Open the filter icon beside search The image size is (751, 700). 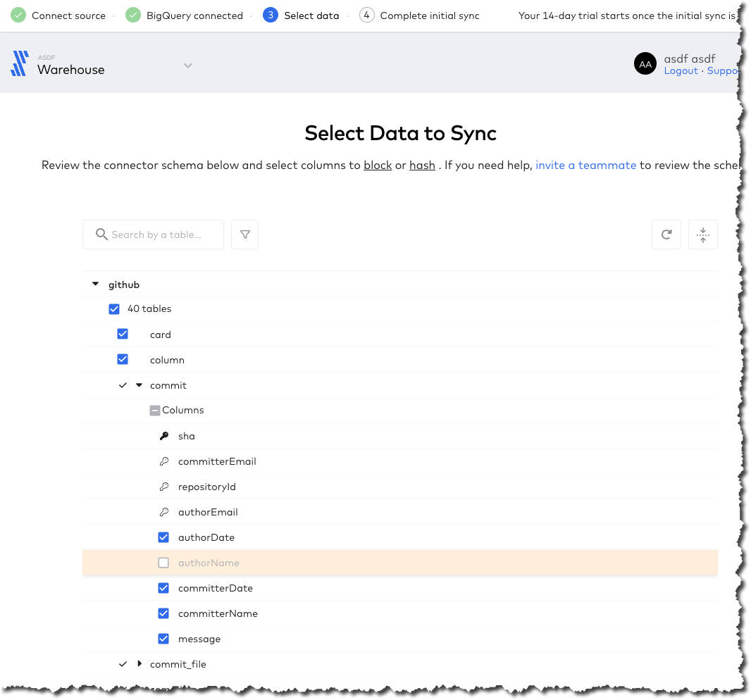(244, 235)
